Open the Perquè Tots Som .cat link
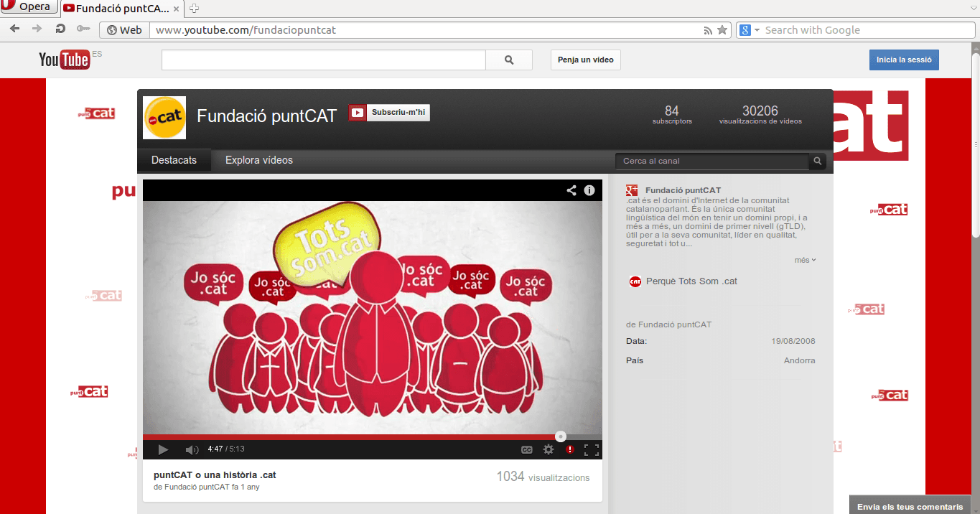The width and height of the screenshot is (980, 514). click(x=691, y=281)
